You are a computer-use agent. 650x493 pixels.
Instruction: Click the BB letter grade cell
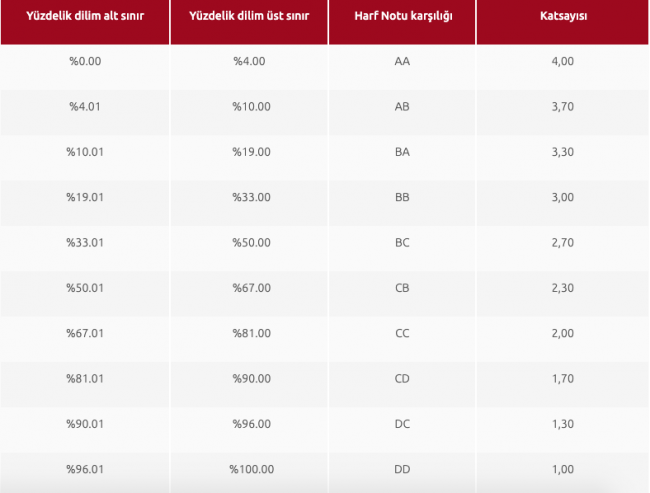coord(402,203)
